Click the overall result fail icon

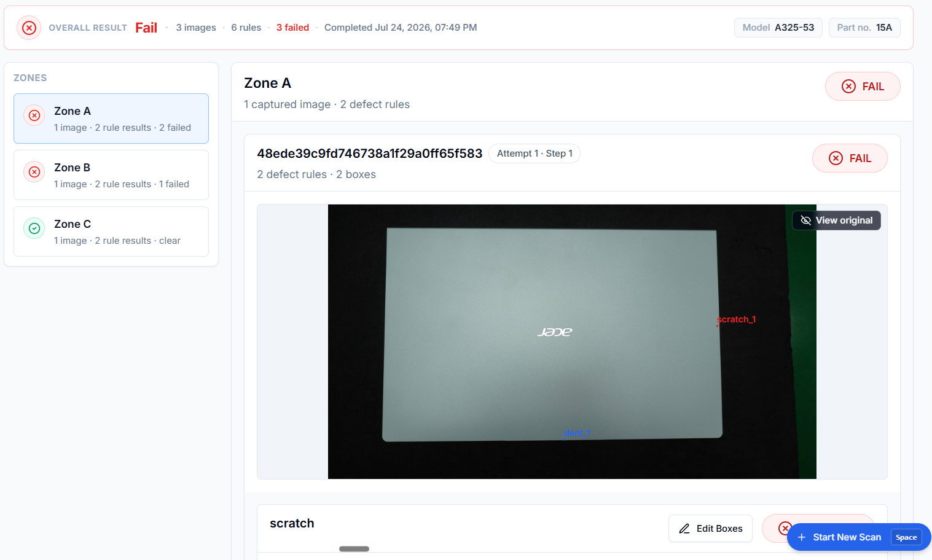pyautogui.click(x=29, y=28)
